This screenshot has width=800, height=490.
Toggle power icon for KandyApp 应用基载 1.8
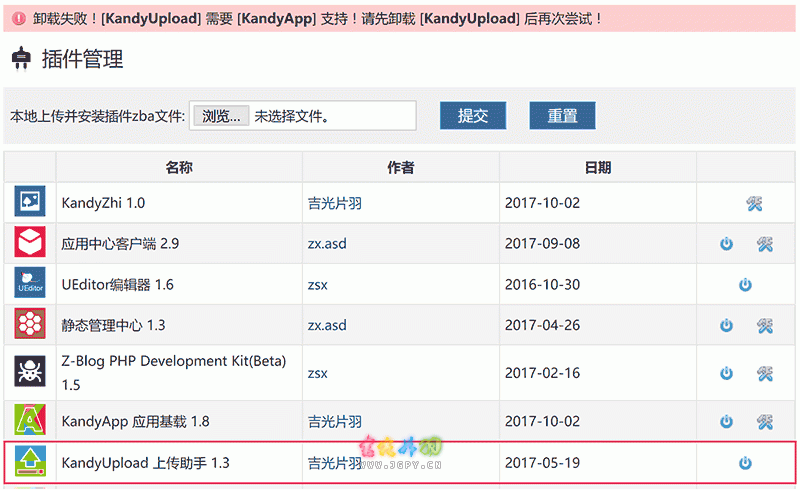tap(727, 421)
